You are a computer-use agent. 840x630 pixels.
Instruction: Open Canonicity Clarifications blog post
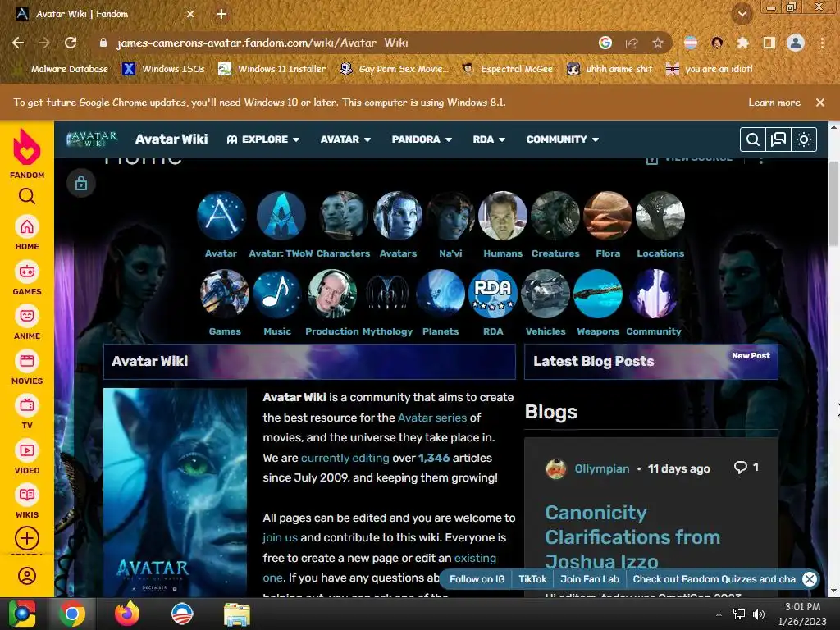click(x=632, y=536)
